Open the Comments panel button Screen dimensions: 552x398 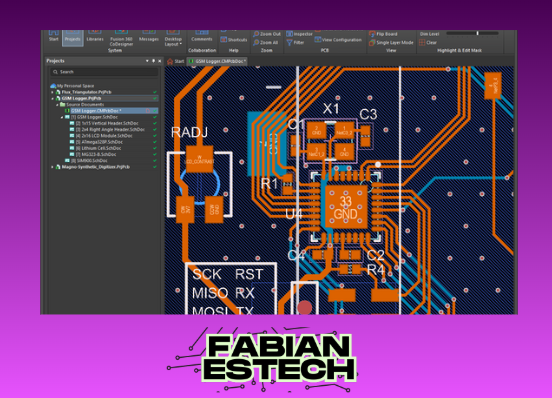click(202, 36)
